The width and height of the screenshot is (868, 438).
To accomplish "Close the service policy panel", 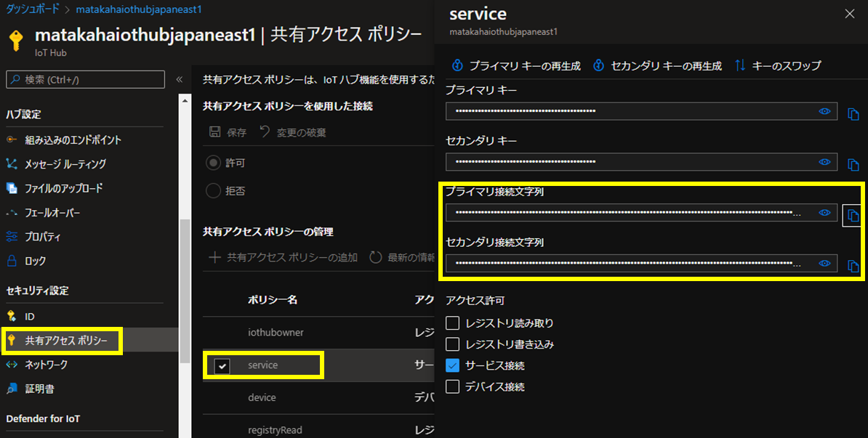I will click(x=850, y=14).
